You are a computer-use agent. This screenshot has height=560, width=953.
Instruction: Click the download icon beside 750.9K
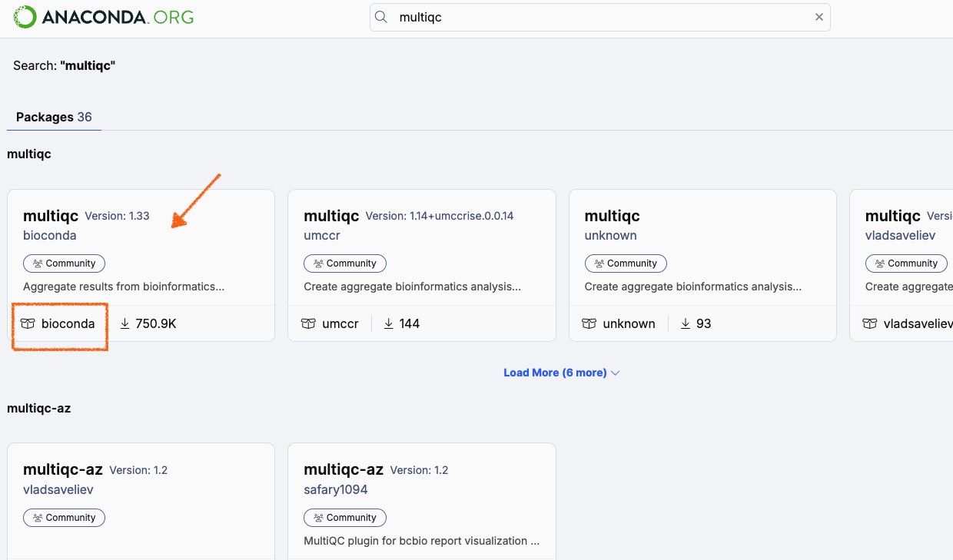point(125,323)
